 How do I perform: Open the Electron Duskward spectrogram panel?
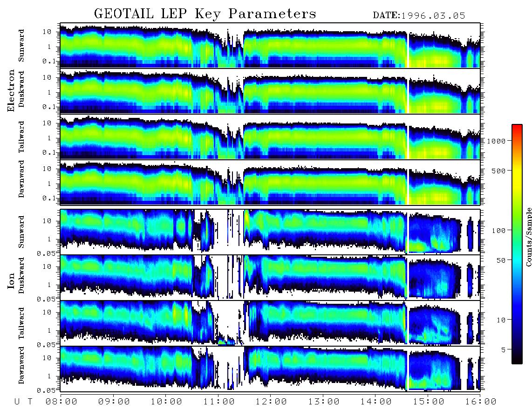click(x=270, y=91)
